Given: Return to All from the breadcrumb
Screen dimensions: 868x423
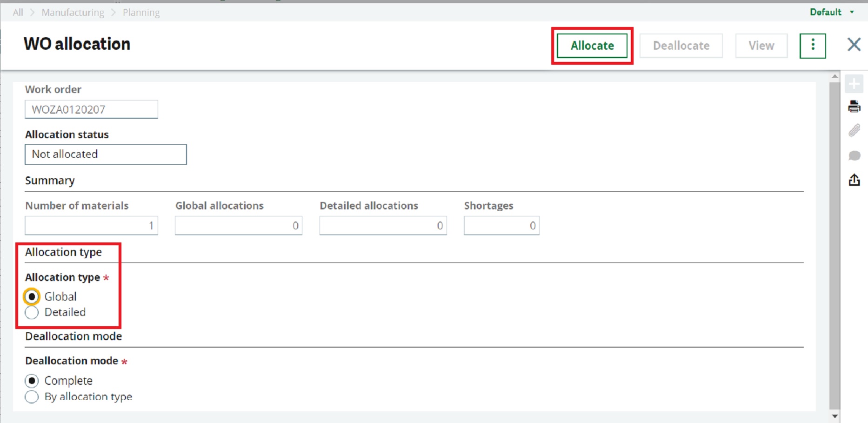Looking at the screenshot, I should click(17, 12).
